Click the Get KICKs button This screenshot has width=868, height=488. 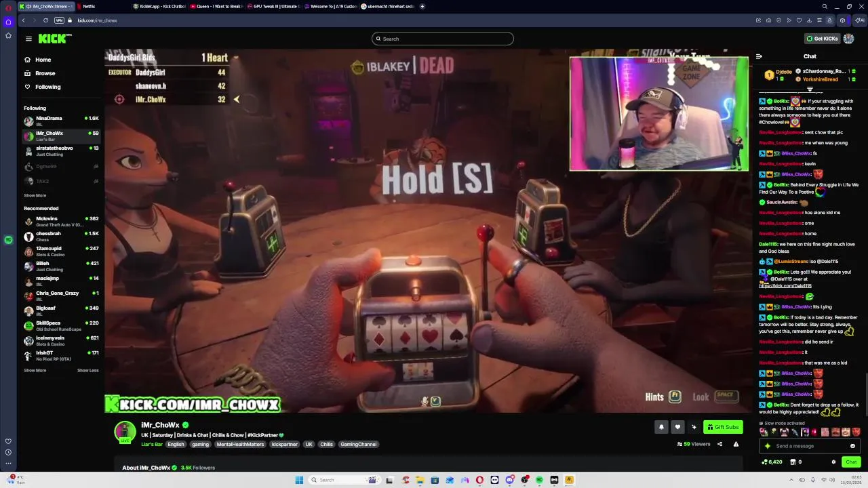click(822, 39)
